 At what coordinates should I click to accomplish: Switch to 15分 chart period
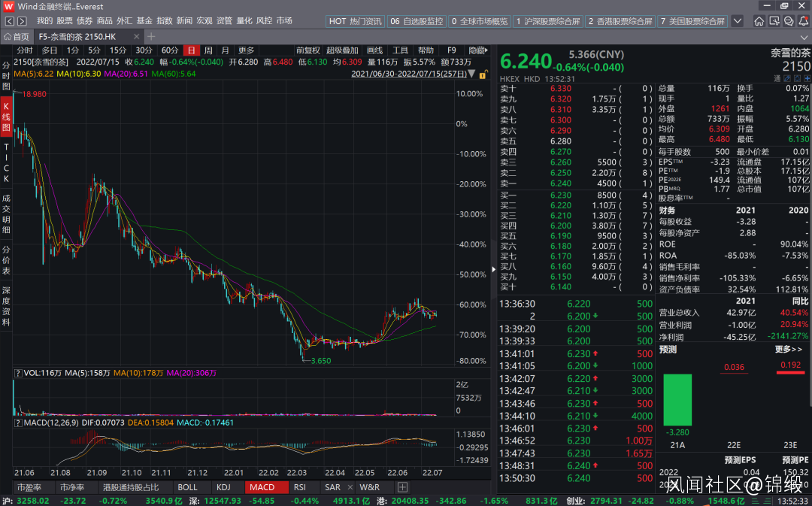click(x=117, y=50)
